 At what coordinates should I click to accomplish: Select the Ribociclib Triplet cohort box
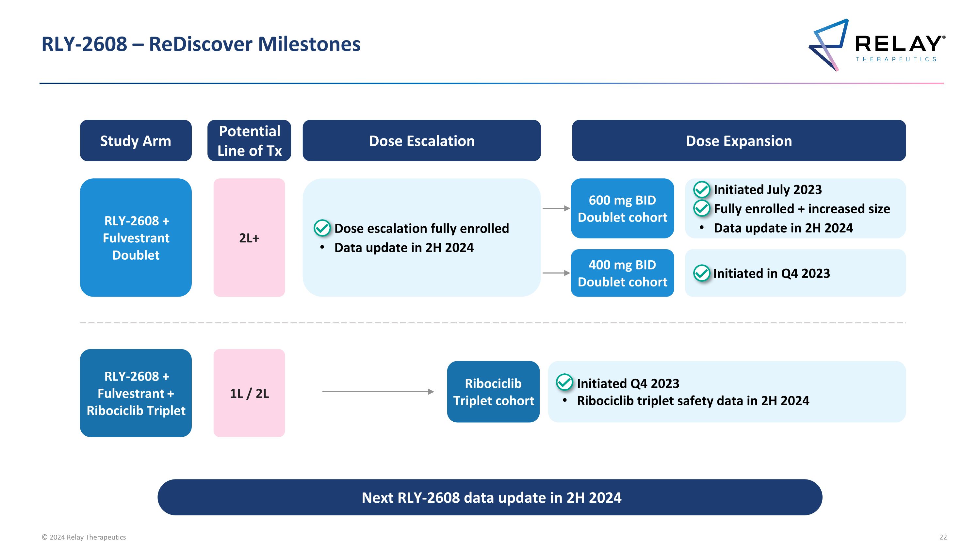click(493, 392)
